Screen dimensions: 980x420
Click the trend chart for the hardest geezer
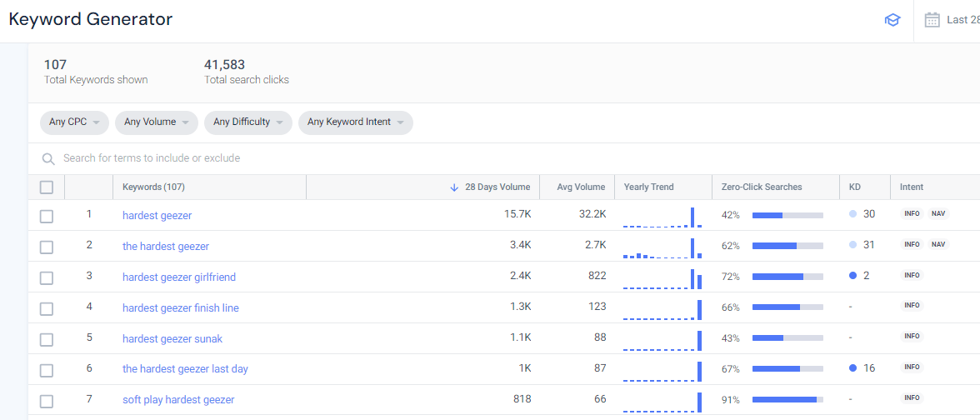pos(662,248)
